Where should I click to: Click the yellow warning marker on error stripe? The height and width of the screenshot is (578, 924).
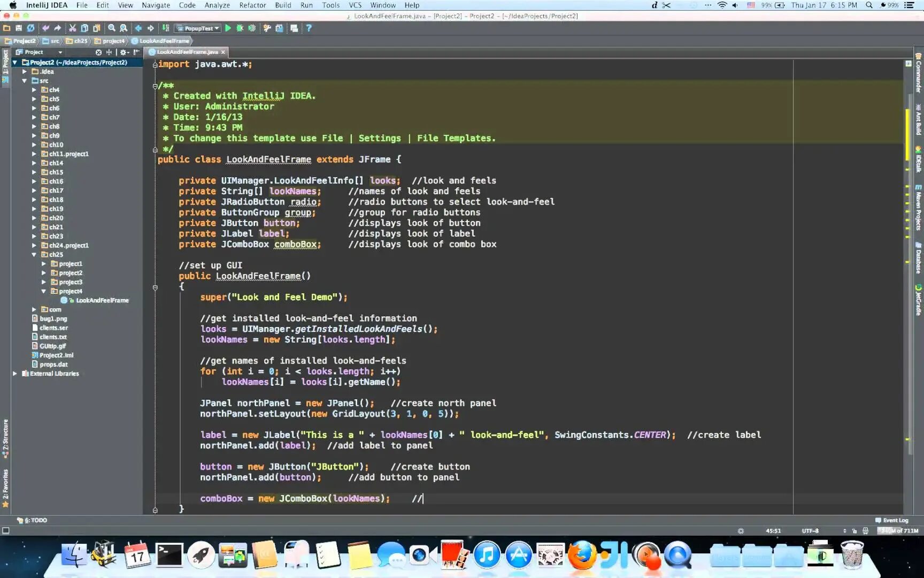coord(907,134)
